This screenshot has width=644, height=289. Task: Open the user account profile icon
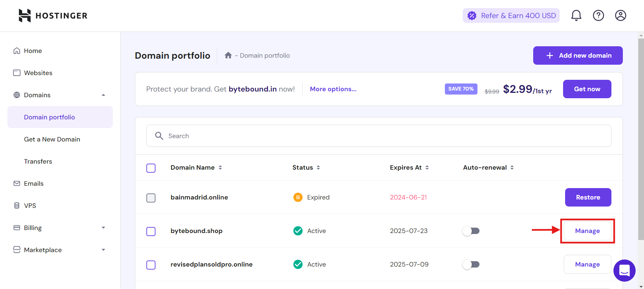620,15
